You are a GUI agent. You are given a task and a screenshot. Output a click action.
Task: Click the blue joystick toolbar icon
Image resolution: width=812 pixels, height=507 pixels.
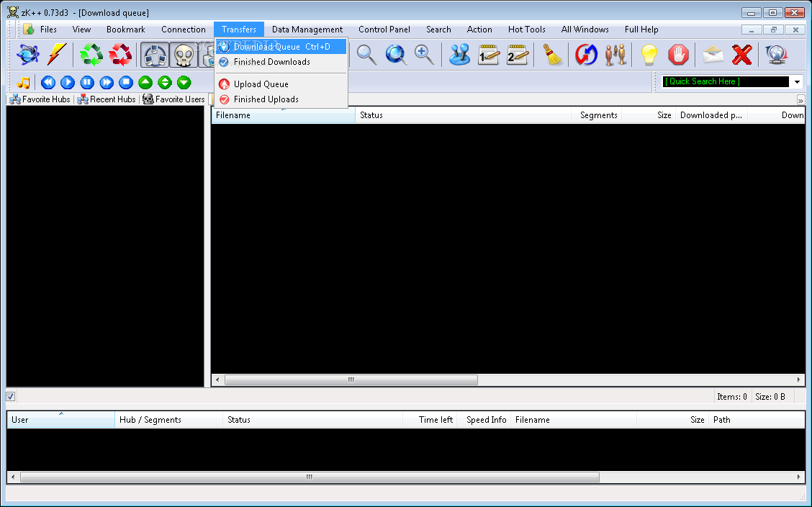pyautogui.click(x=459, y=55)
